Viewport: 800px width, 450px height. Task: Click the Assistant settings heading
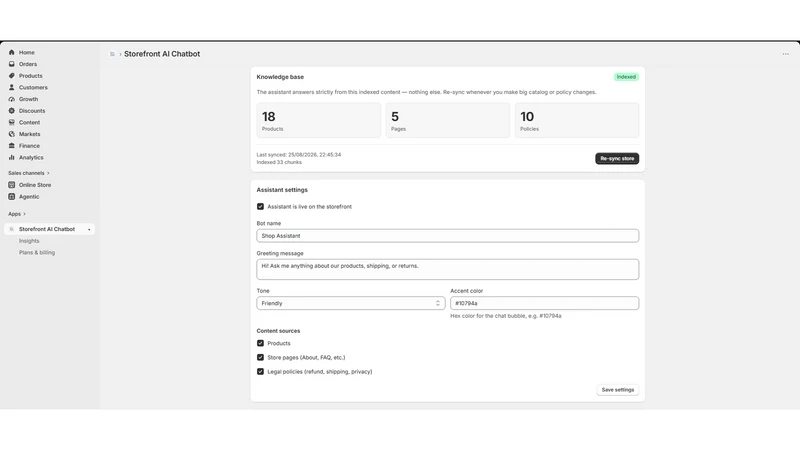(282, 190)
